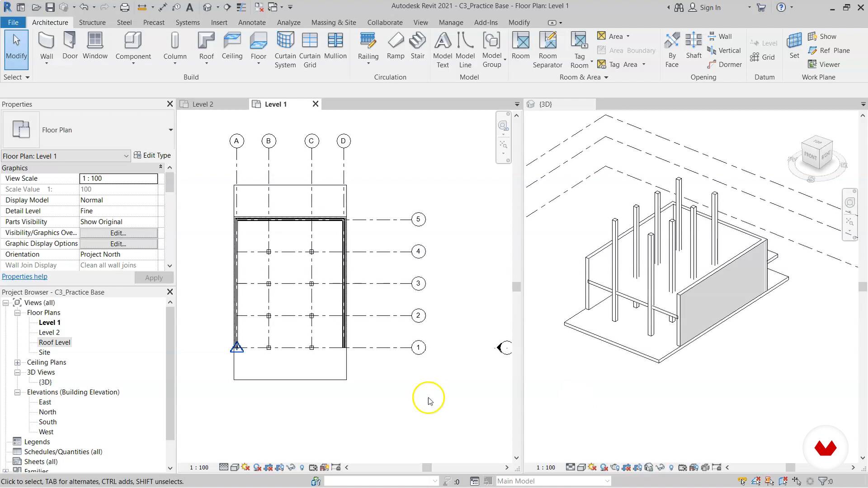The image size is (868, 488).
Task: Open the Properties help link
Action: 24,276
